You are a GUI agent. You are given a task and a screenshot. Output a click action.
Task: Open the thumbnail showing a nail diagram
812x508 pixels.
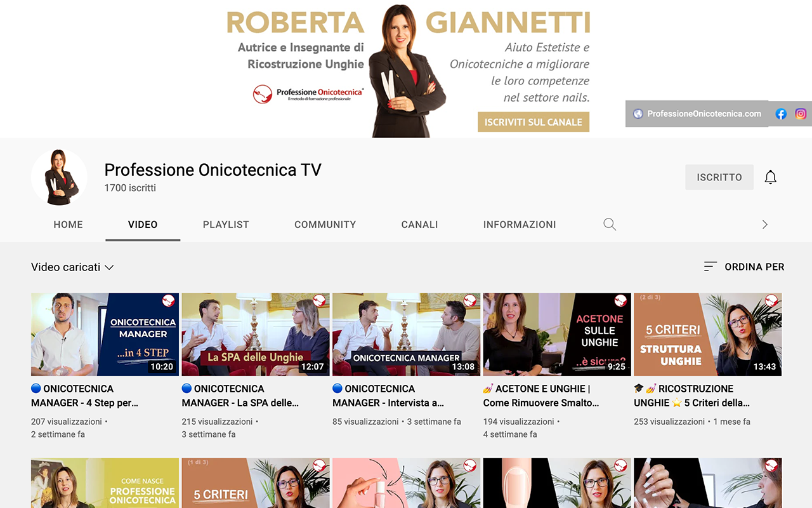click(557, 483)
